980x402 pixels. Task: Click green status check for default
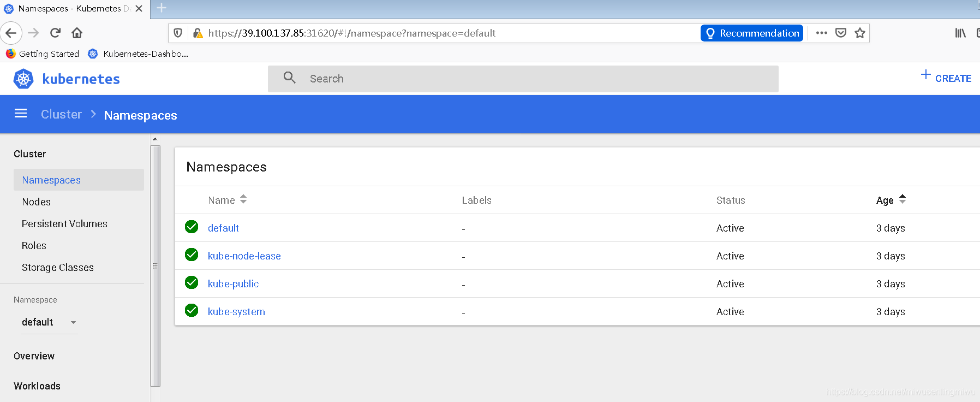point(192,227)
